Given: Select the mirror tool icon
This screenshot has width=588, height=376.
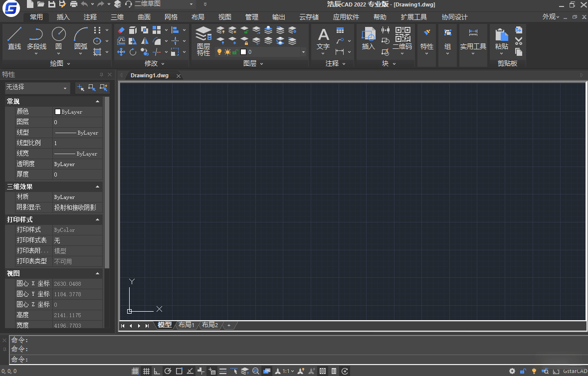Looking at the screenshot, I should tap(145, 41).
